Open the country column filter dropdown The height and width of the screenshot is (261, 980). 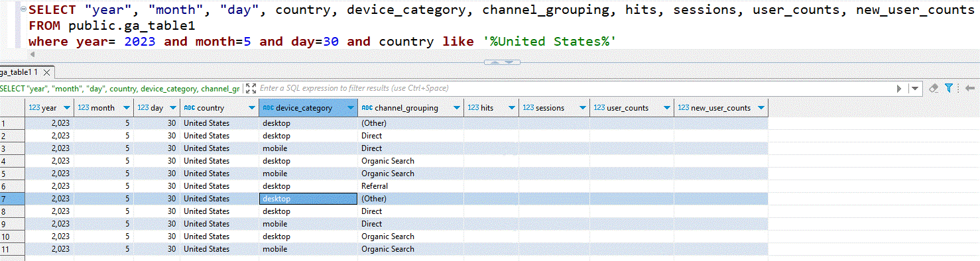(x=252, y=108)
